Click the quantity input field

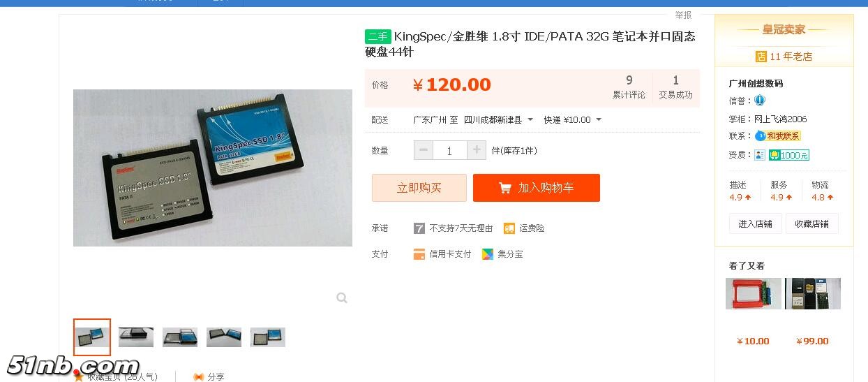pyautogui.click(x=450, y=150)
